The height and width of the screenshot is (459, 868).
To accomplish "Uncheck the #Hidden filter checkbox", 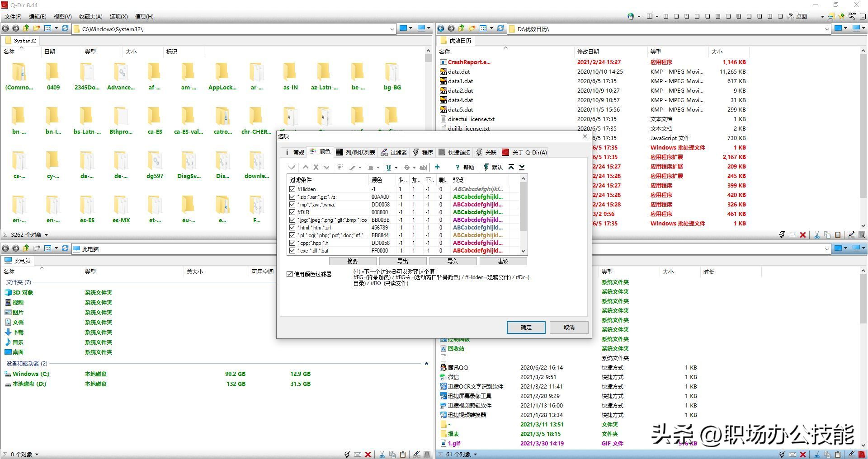I will 292,189.
